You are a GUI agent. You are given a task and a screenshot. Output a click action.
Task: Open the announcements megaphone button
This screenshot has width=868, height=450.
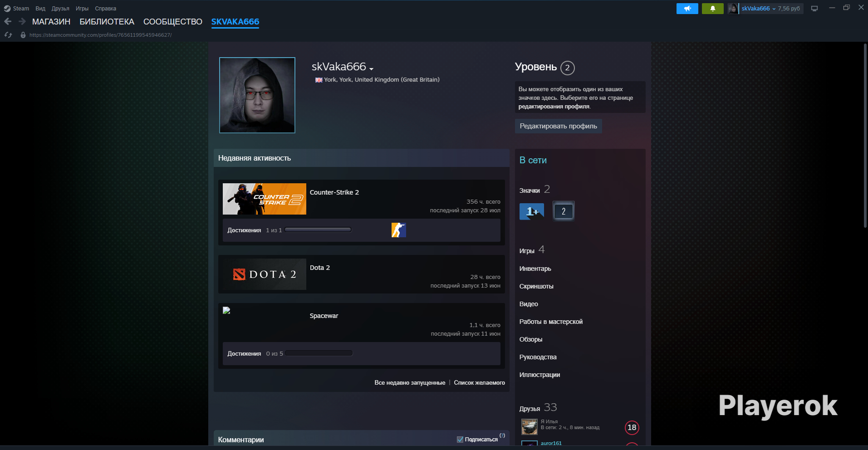click(687, 9)
